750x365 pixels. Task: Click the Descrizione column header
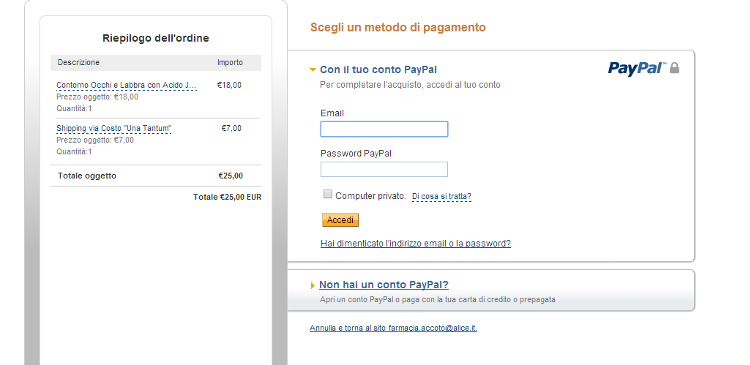coord(78,63)
